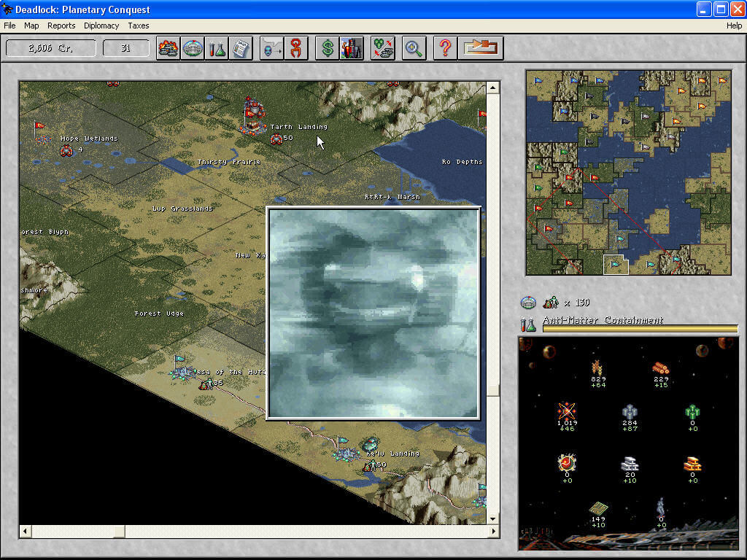Open the Taxes menu
The image size is (747, 560).
tap(139, 26)
